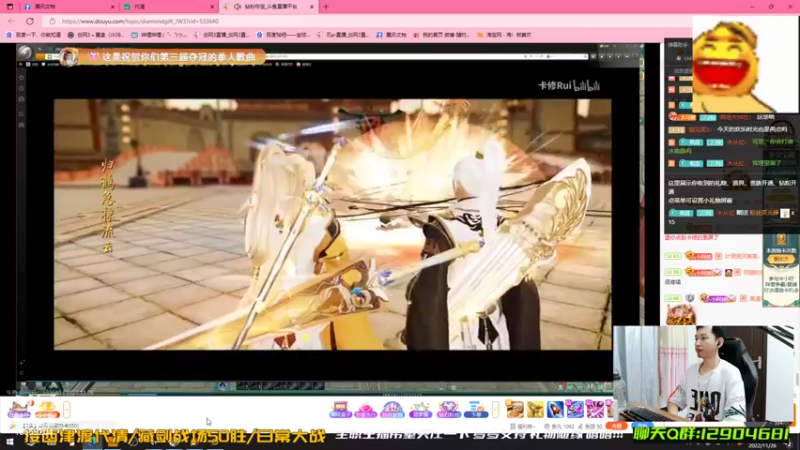Click the LV 46 chat user badge
800x450 pixels.
[x=673, y=298]
